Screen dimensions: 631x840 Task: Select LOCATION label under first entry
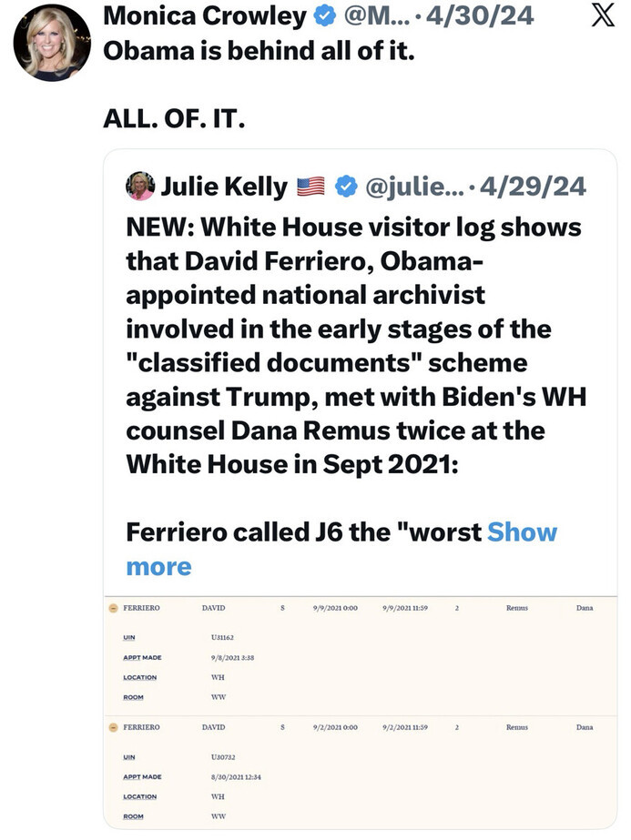140,677
